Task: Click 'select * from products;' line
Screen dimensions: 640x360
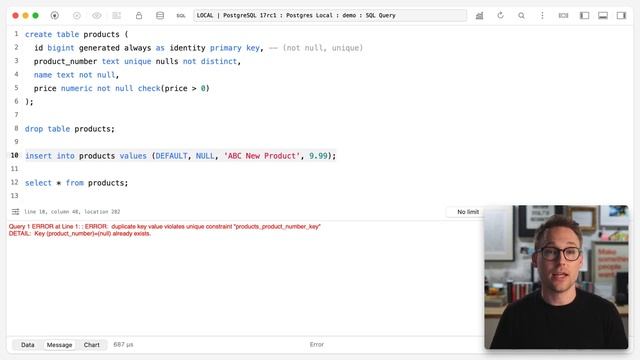Action: point(76,183)
